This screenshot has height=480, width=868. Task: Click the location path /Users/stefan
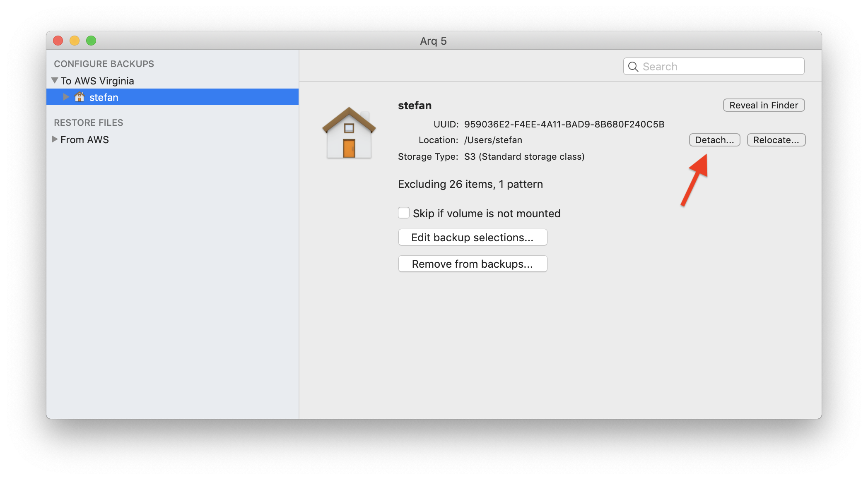493,140
